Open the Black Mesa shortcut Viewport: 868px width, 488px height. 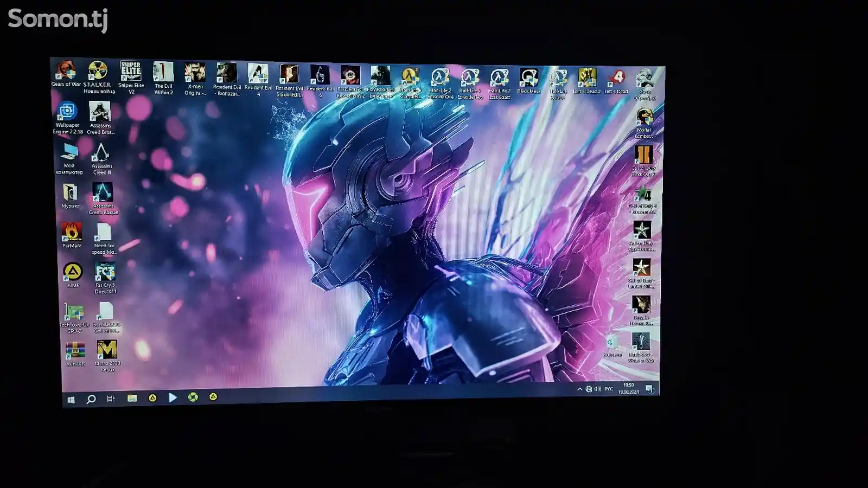pyautogui.click(x=528, y=81)
